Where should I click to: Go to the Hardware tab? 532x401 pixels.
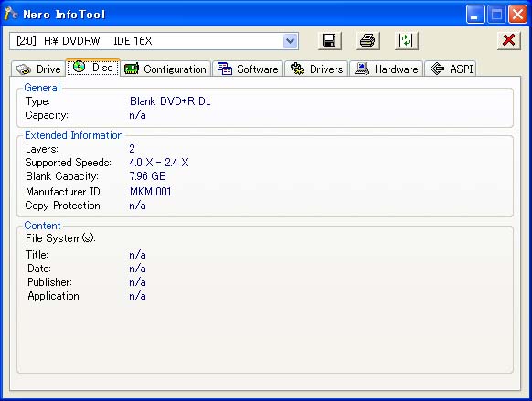[x=386, y=69]
